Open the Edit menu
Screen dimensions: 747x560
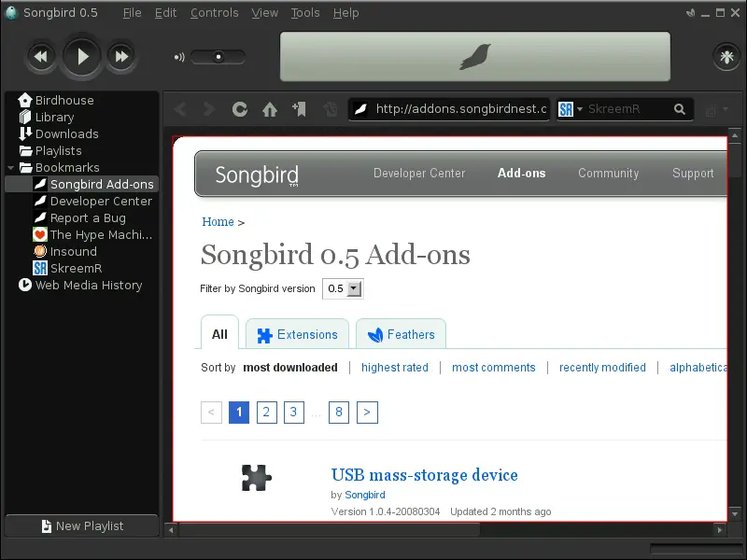click(166, 13)
